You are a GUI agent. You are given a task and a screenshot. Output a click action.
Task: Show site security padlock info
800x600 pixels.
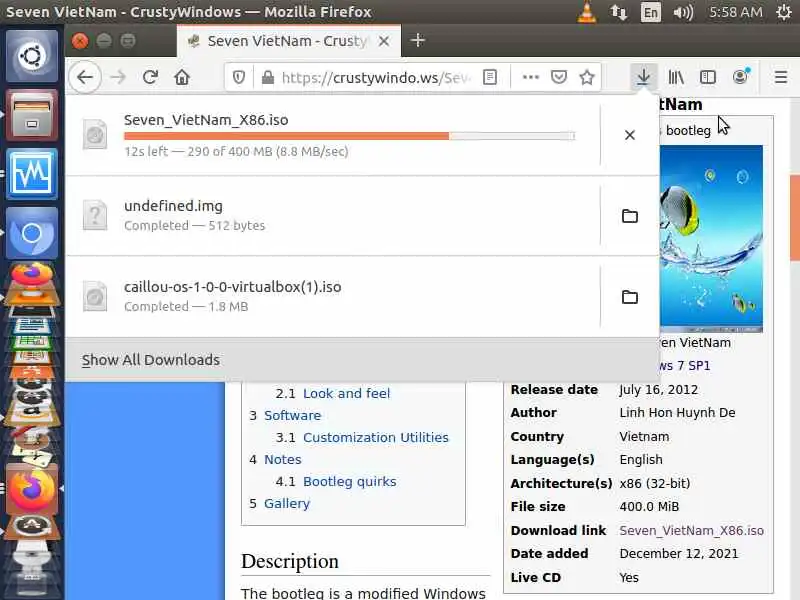267,78
